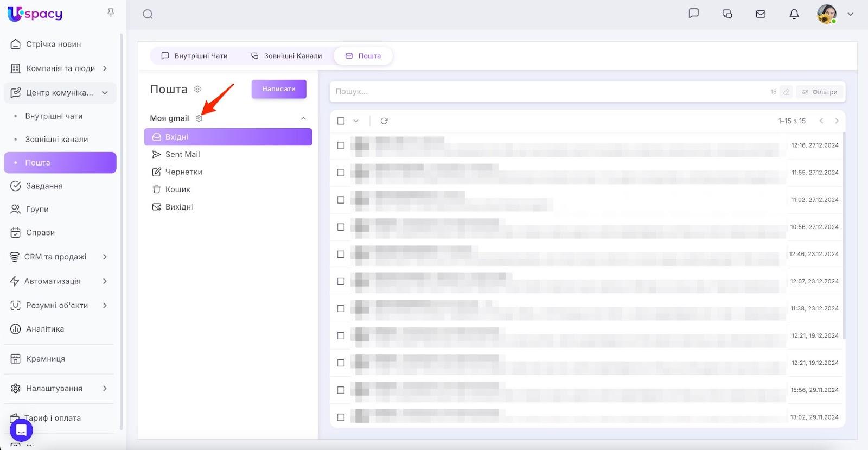Click the Завдання checkmark icon
The image size is (868, 450).
[x=16, y=186]
